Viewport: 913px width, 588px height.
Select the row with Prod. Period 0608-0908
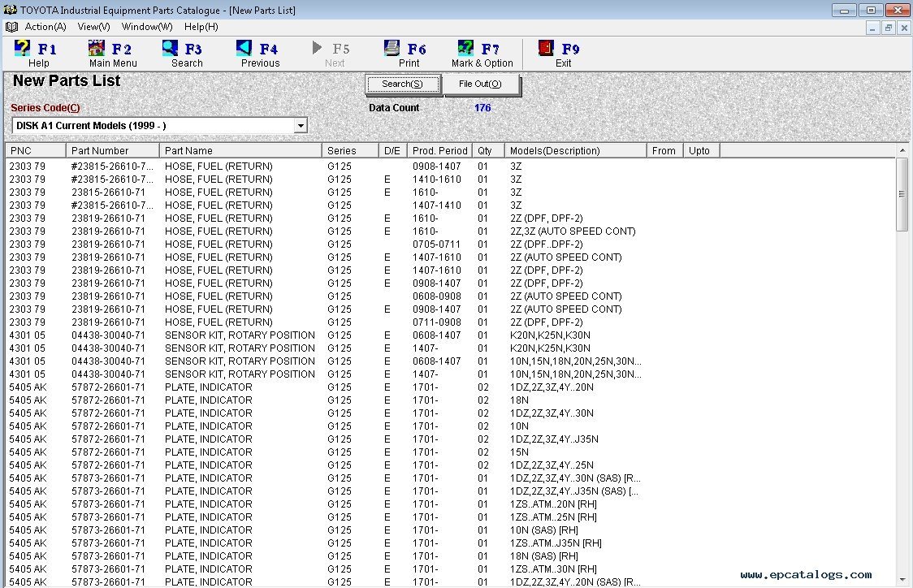[450, 296]
